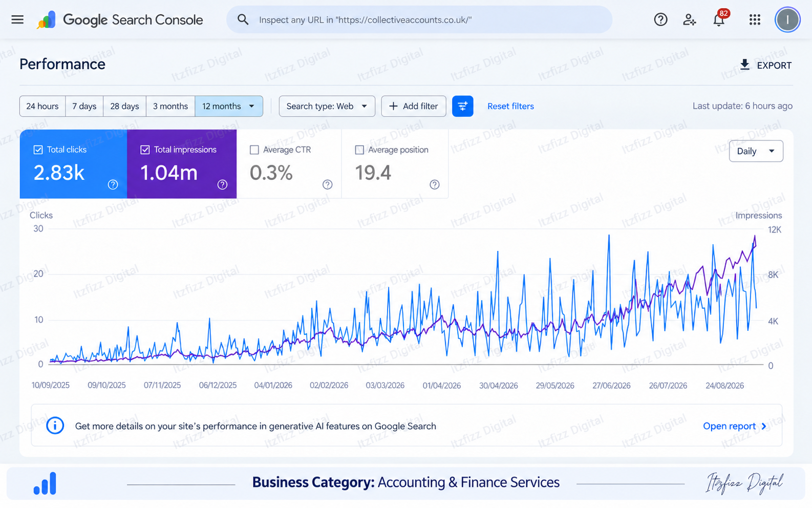
Task: Click the blue filter settings icon
Action: (462, 106)
